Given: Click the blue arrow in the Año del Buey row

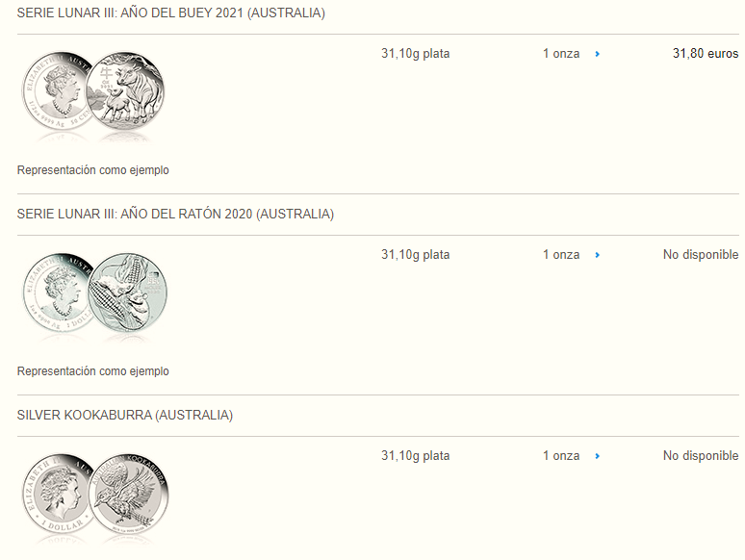Looking at the screenshot, I should pyautogui.click(x=598, y=54).
